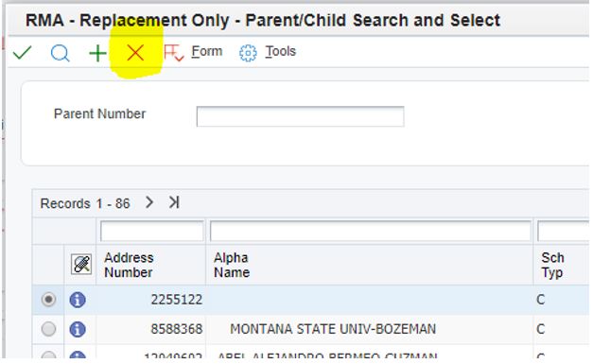Click the Address Number filter field
The height and width of the screenshot is (364, 593).
152,232
